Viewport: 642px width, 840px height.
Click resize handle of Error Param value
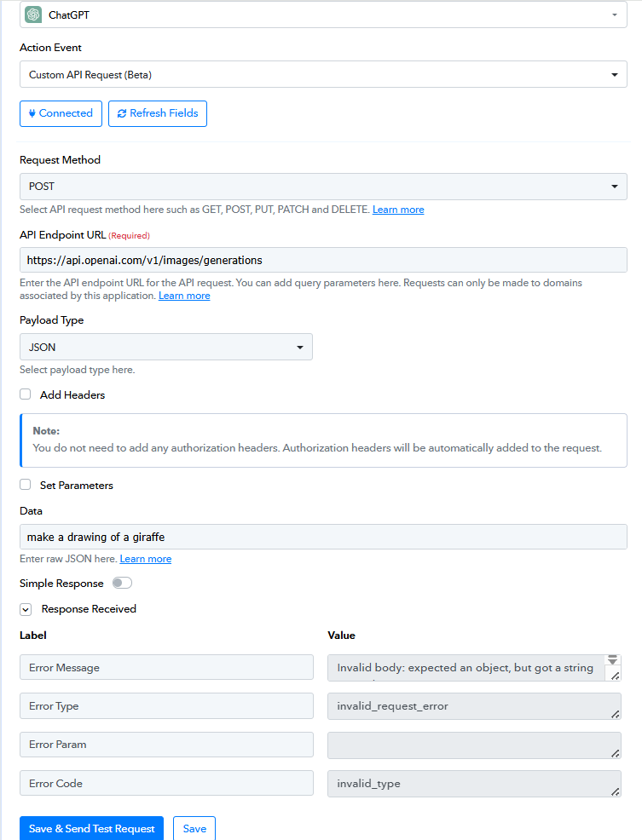616,753
